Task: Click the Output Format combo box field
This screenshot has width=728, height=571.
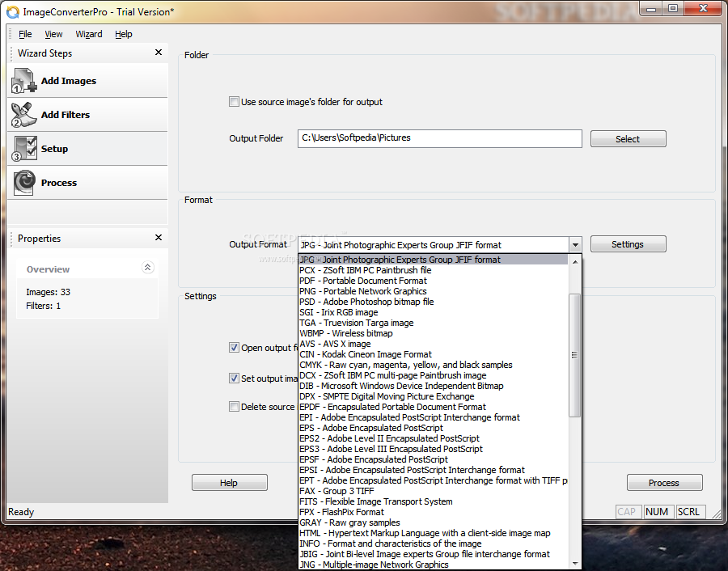Action: tap(434, 244)
